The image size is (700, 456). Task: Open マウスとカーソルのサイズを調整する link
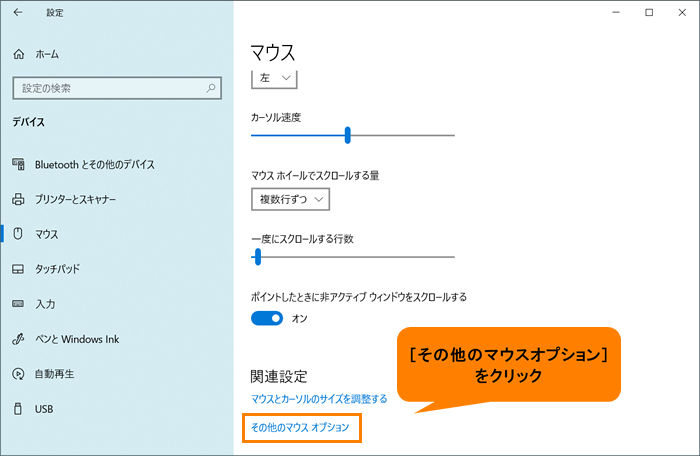[x=319, y=398]
